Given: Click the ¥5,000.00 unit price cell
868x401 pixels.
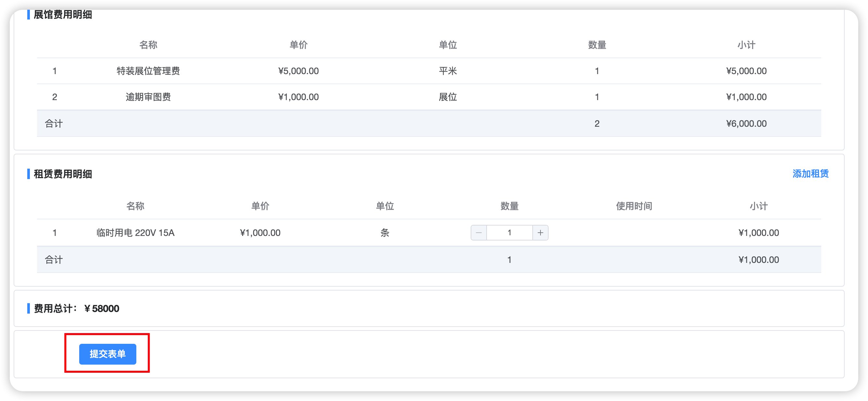Looking at the screenshot, I should pyautogui.click(x=298, y=71).
